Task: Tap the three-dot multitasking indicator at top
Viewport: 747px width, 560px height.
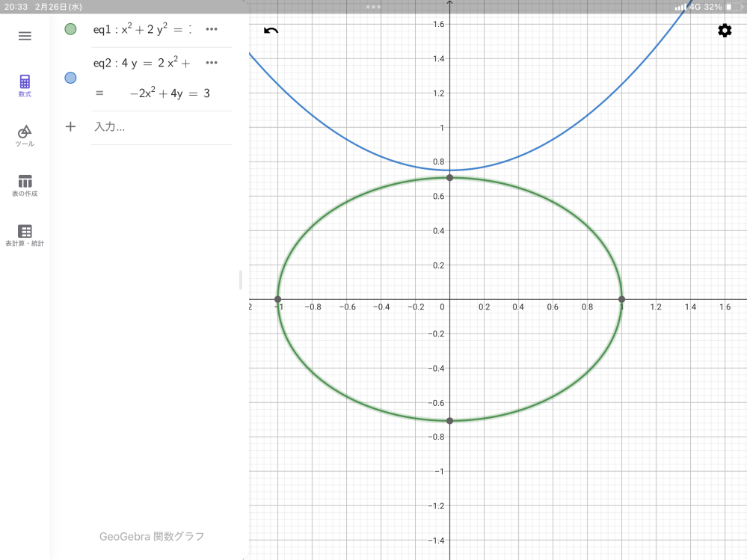Action: (373, 7)
